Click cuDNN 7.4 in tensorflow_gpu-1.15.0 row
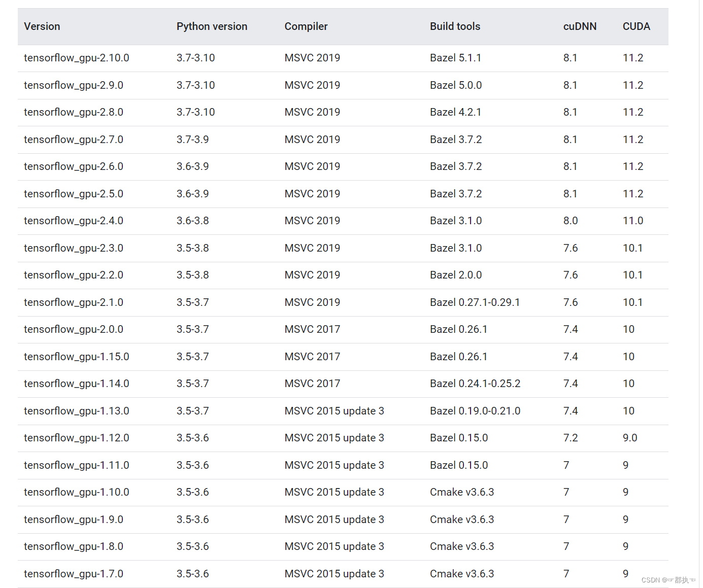 (x=571, y=357)
